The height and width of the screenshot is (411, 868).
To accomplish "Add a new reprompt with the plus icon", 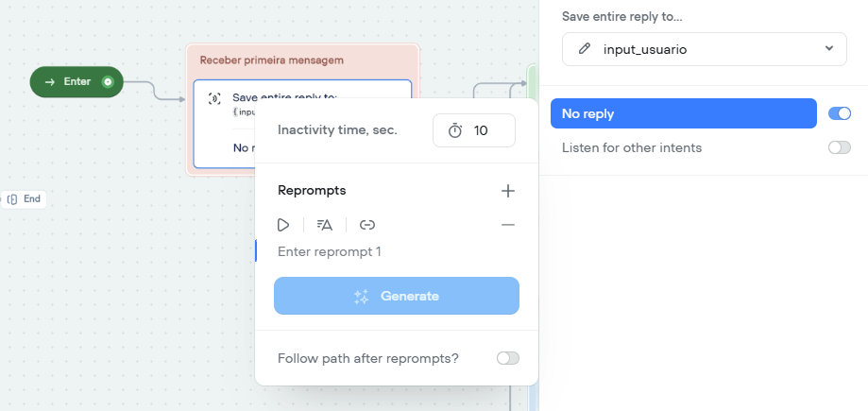I will [507, 191].
